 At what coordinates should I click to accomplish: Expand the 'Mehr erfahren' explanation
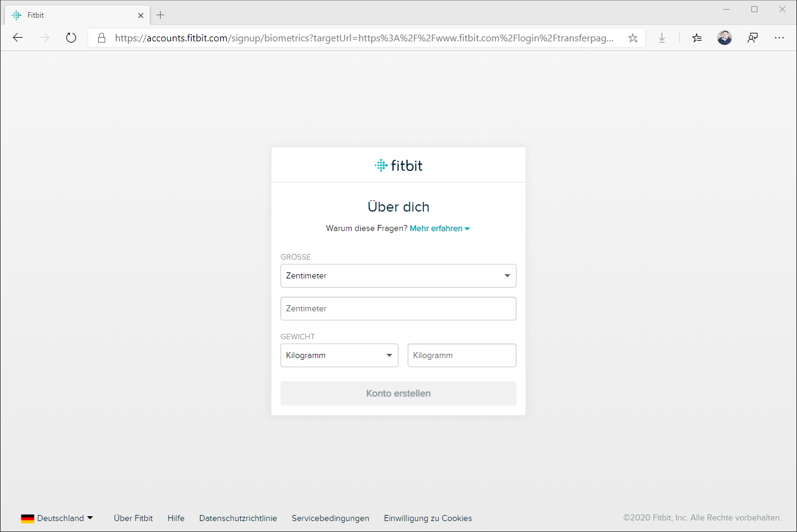tap(439, 229)
